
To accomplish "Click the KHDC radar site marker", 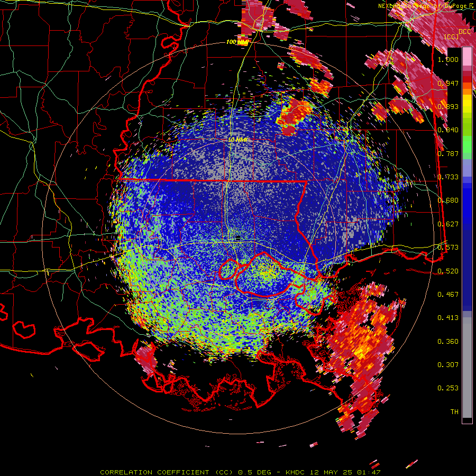I will [238, 237].
